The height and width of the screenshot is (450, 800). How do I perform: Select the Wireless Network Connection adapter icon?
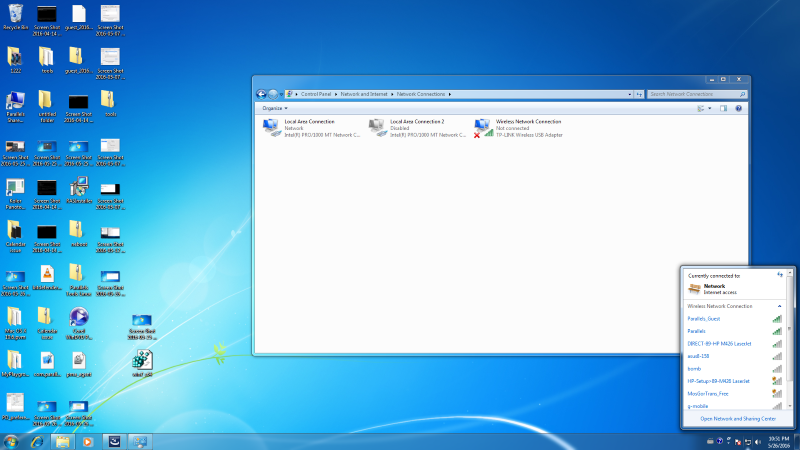point(484,126)
